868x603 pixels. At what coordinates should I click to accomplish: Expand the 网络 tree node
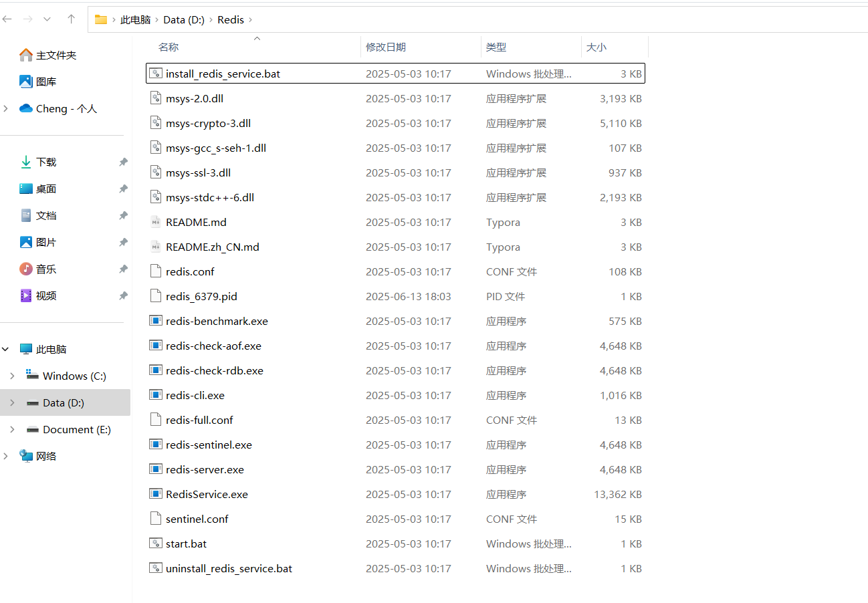point(6,456)
